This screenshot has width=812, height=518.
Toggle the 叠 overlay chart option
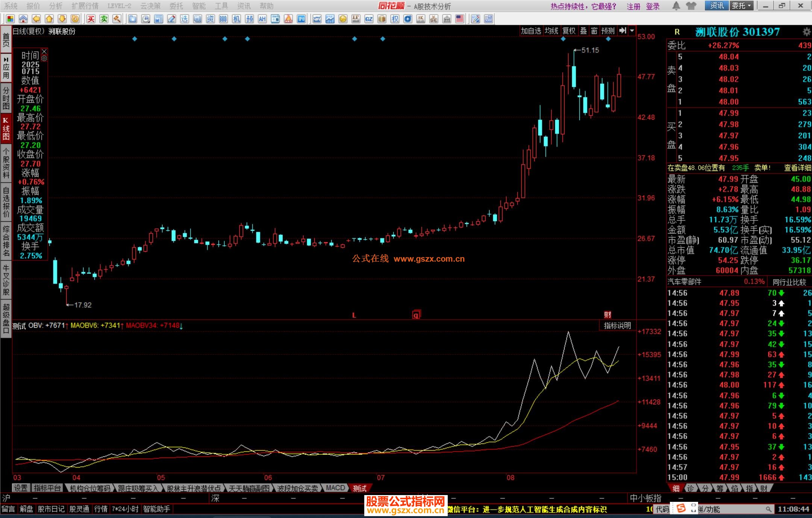click(x=583, y=31)
